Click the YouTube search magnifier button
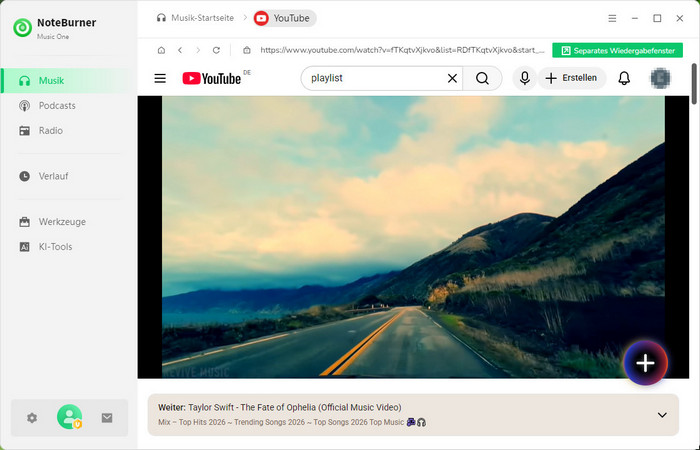Viewport: 700px width, 450px height. pos(482,79)
